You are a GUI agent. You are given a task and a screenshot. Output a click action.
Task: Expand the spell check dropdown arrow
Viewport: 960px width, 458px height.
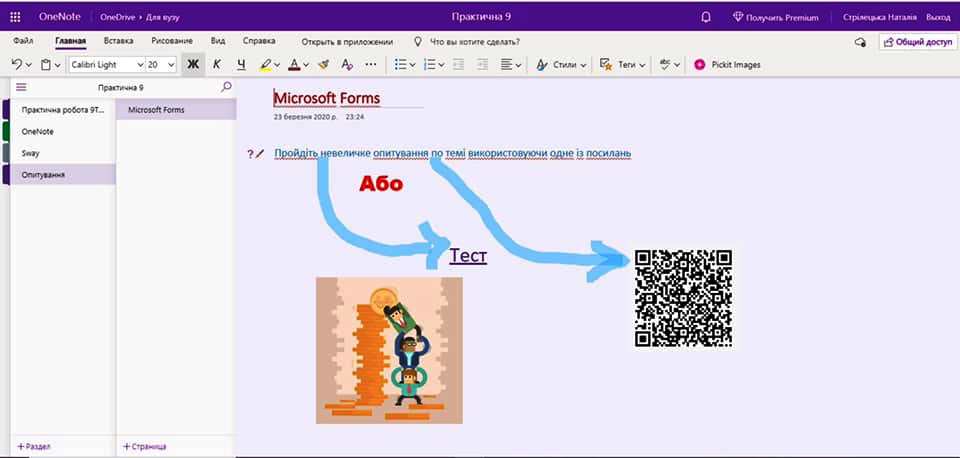coord(677,65)
